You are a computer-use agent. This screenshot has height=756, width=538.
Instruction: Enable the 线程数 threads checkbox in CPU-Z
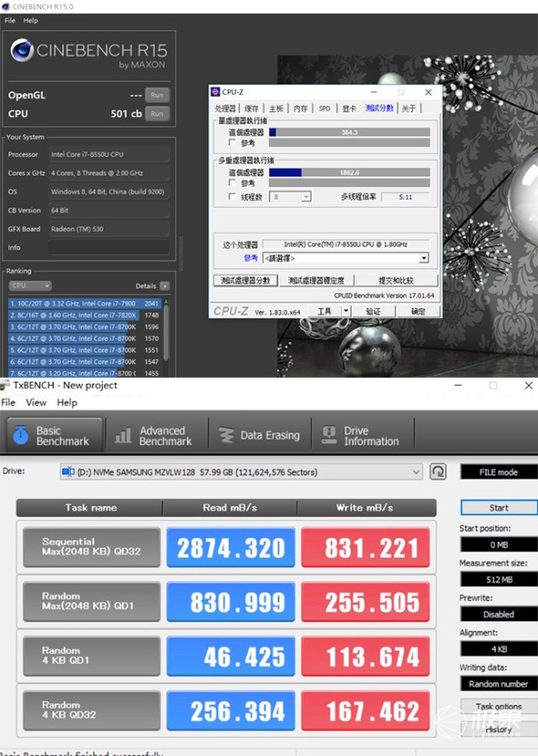pyautogui.click(x=232, y=197)
